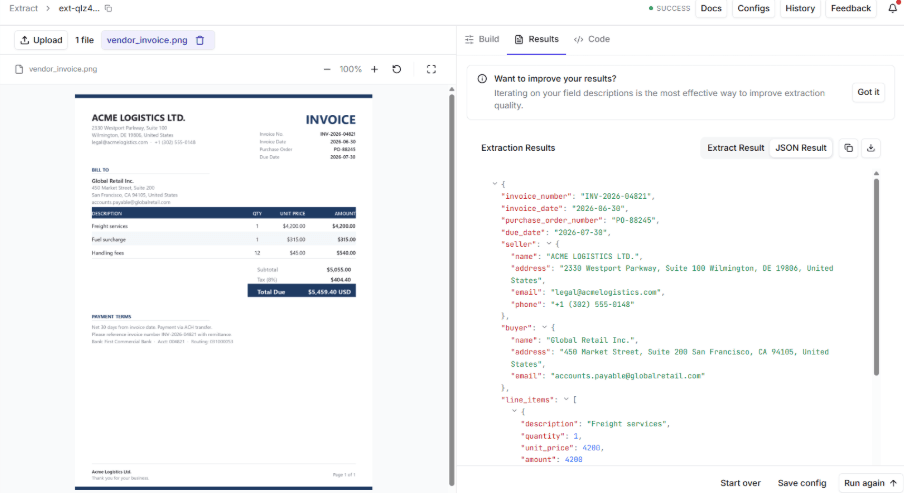Send Feedback
Image resolution: width=904 pixels, height=497 pixels.
850,9
